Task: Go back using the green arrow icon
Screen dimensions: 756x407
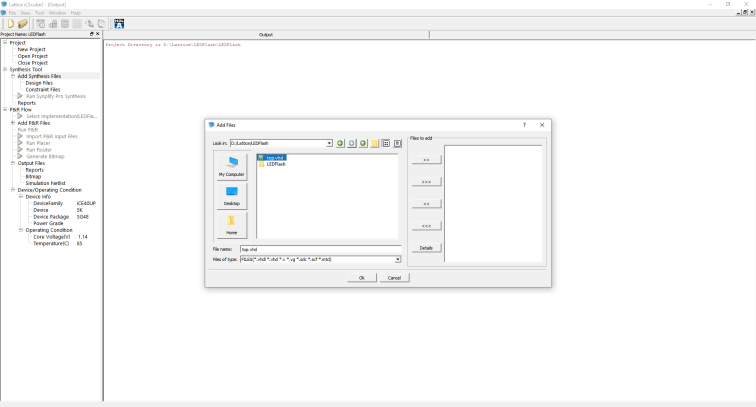Action: 340,143
